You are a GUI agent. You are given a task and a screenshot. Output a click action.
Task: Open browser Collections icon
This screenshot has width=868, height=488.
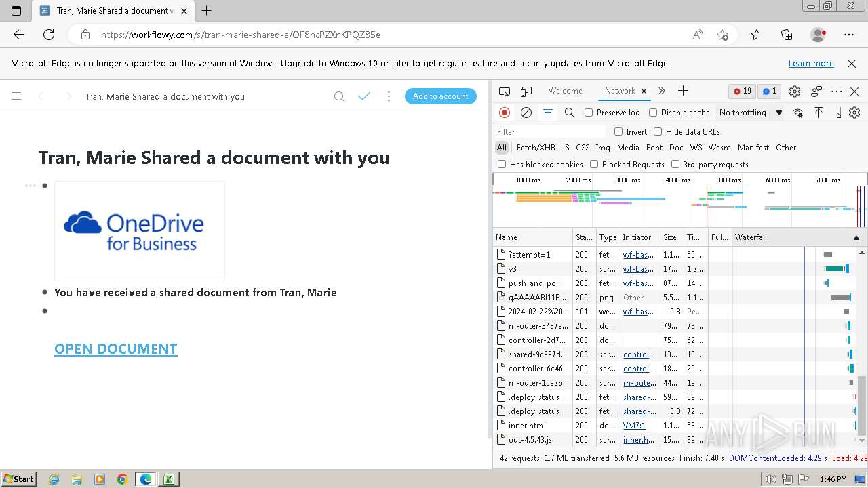coord(787,35)
